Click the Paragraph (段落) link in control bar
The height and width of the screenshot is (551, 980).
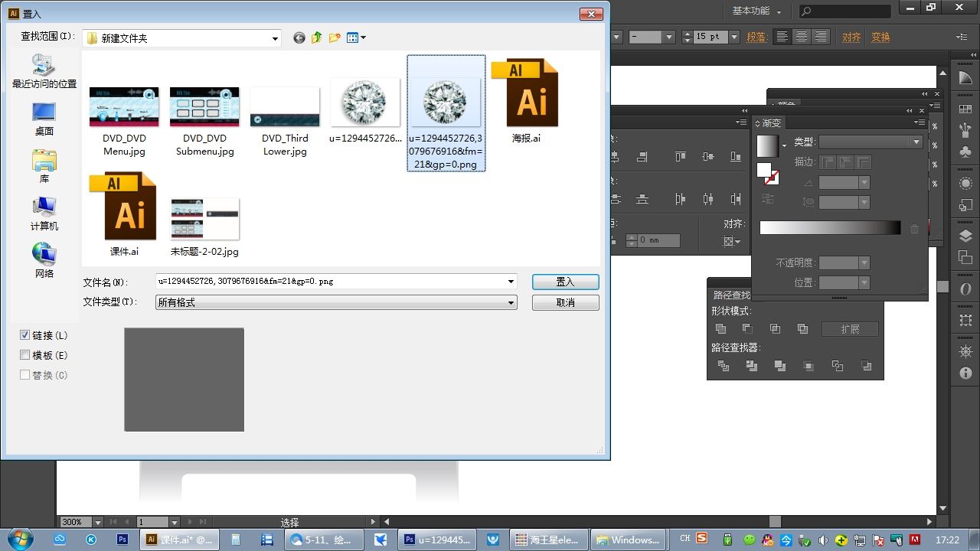(756, 37)
